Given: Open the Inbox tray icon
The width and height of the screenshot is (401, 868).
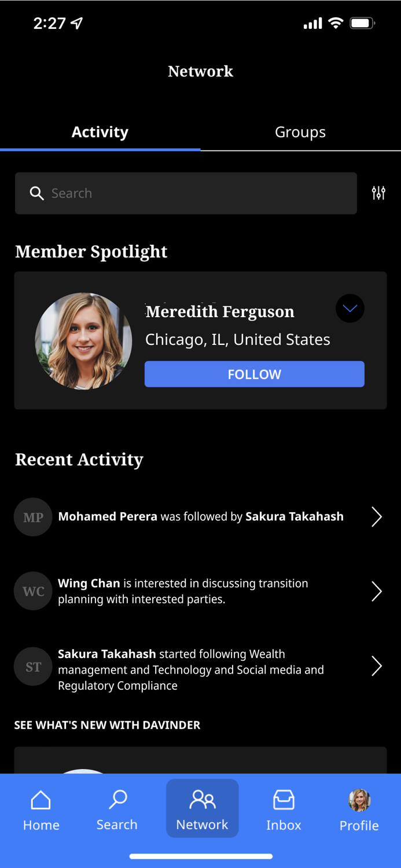Looking at the screenshot, I should (x=284, y=800).
